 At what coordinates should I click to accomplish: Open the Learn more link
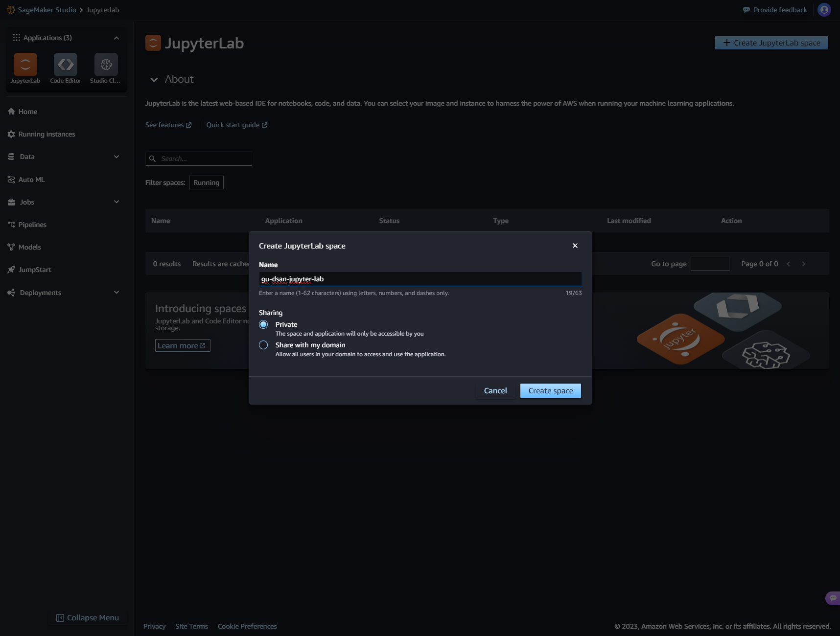[183, 345]
